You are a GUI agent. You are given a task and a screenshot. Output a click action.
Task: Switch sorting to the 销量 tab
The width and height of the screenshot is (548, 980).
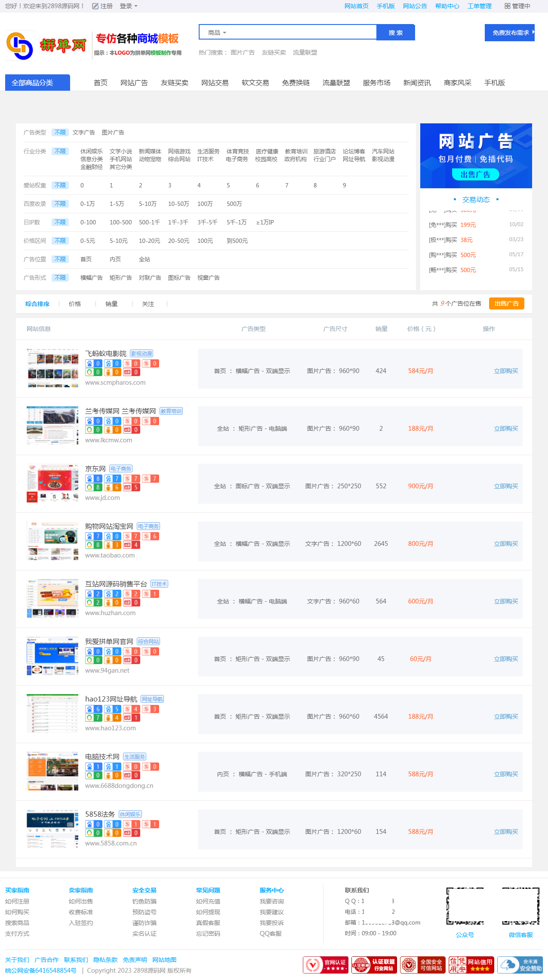click(x=111, y=304)
